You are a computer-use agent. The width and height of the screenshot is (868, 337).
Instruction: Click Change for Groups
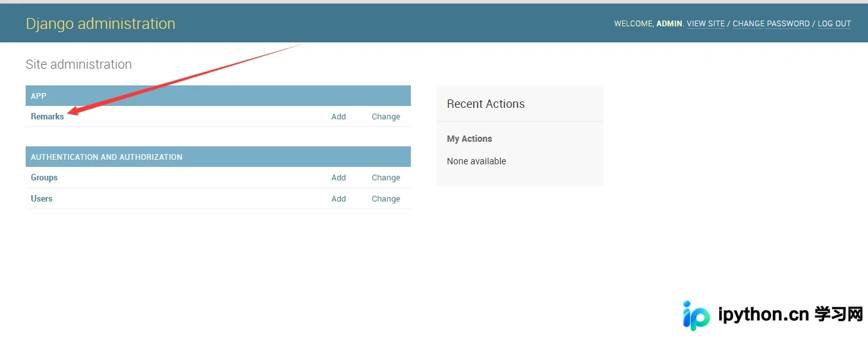(x=386, y=178)
